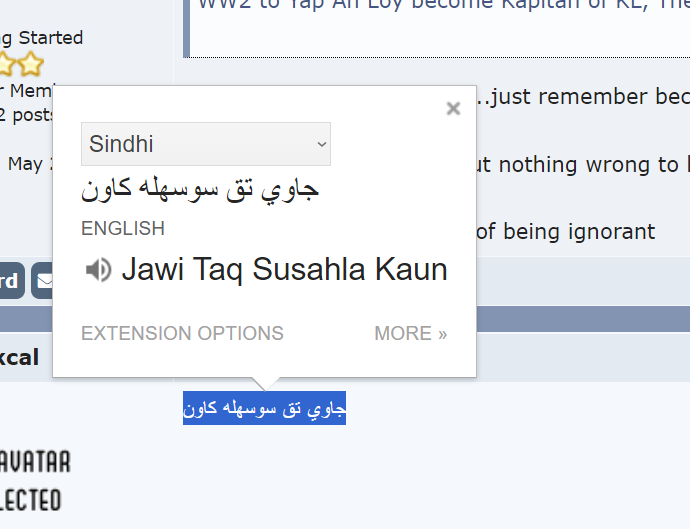The height and width of the screenshot is (529, 690).
Task: Click the first gold rating star
Action: pyautogui.click(x=6, y=64)
